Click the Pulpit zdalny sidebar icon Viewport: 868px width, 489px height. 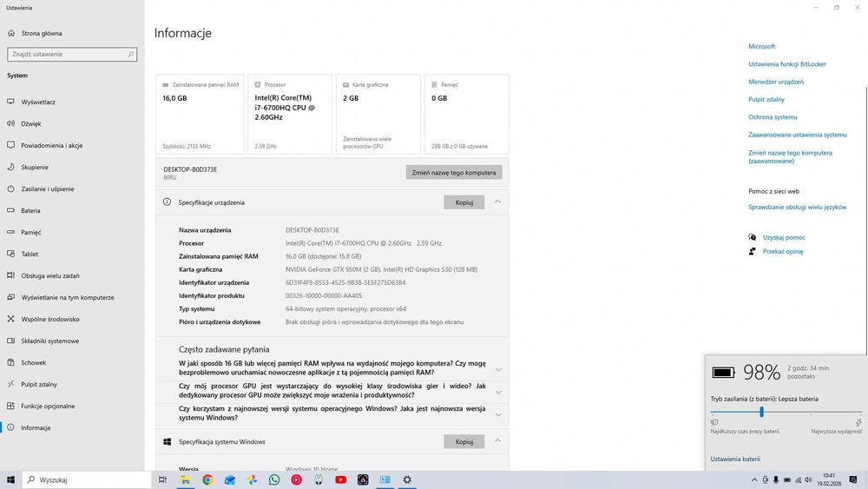point(10,384)
